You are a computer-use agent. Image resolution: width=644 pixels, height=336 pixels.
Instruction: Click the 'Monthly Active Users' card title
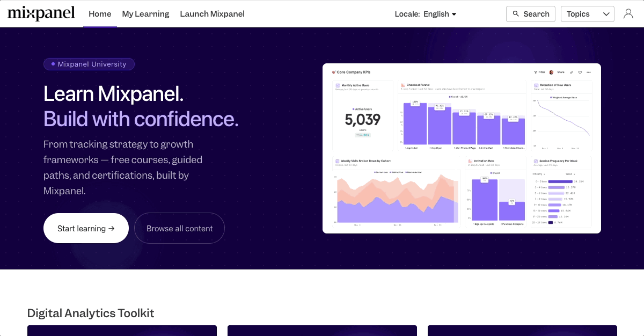[355, 85]
